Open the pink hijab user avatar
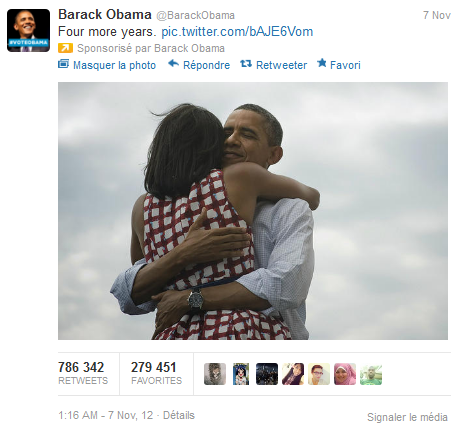 [x=345, y=374]
